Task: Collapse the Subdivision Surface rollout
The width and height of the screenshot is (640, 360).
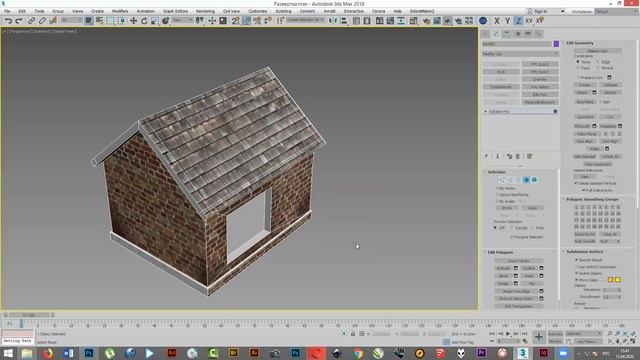Action: pyautogui.click(x=584, y=251)
